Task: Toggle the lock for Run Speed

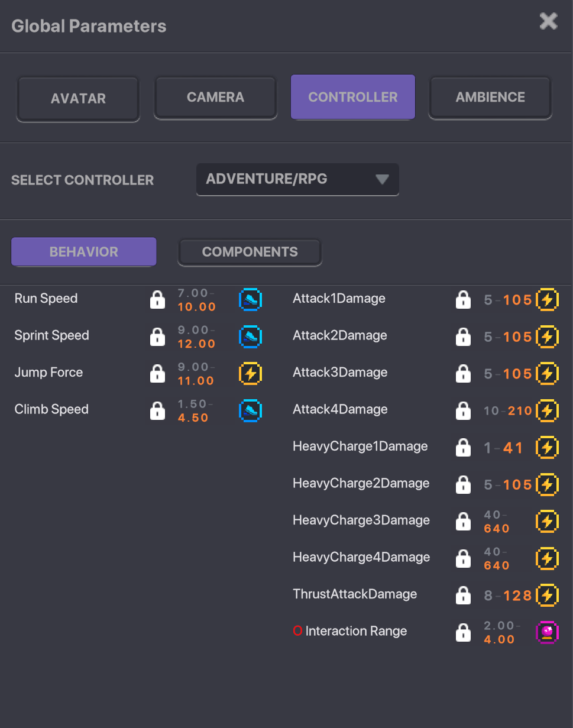Action: pyautogui.click(x=157, y=300)
